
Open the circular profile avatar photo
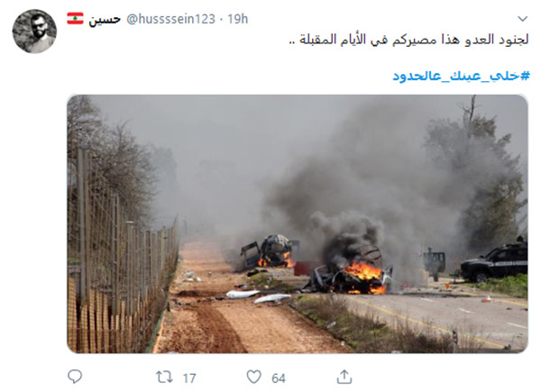pyautogui.click(x=34, y=32)
